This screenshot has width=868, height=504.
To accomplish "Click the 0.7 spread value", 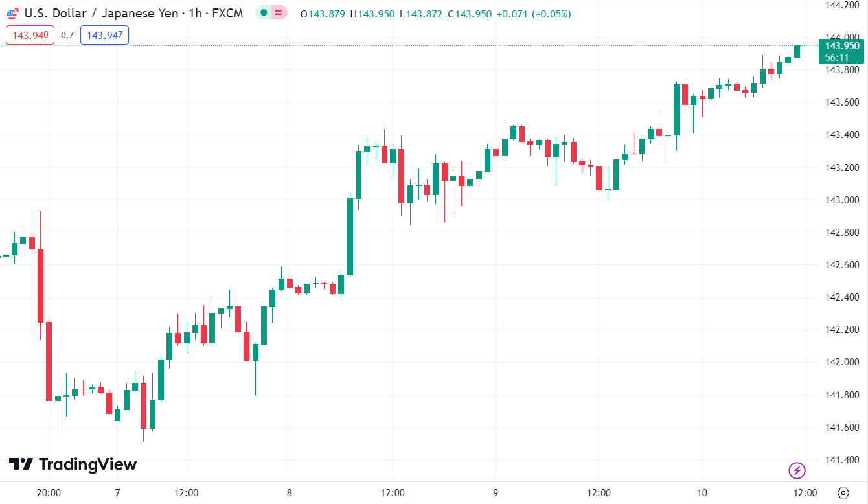I will pyautogui.click(x=67, y=35).
